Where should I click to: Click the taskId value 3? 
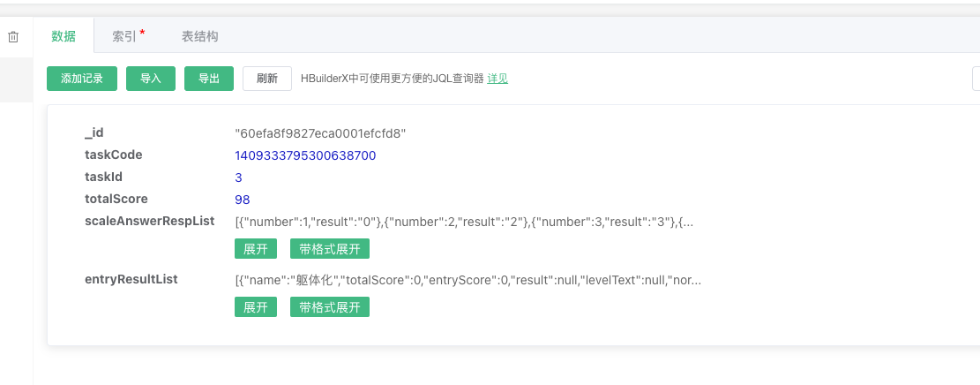[x=238, y=177]
